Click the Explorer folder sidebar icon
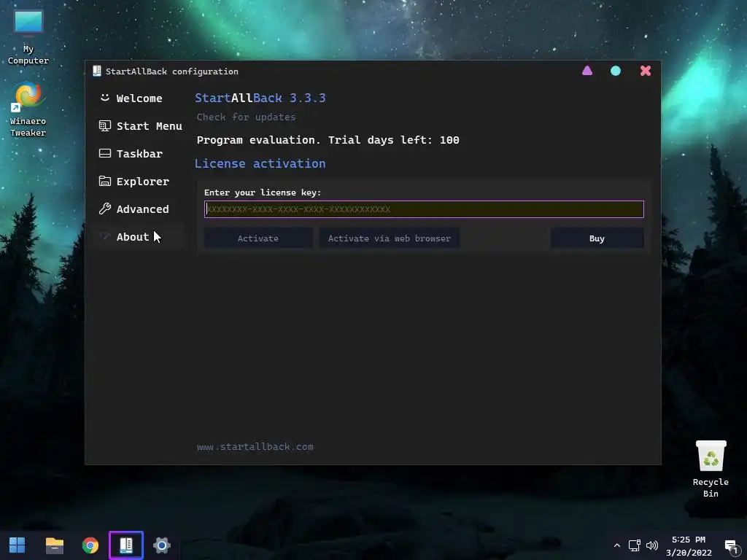747x560 pixels. [x=105, y=181]
